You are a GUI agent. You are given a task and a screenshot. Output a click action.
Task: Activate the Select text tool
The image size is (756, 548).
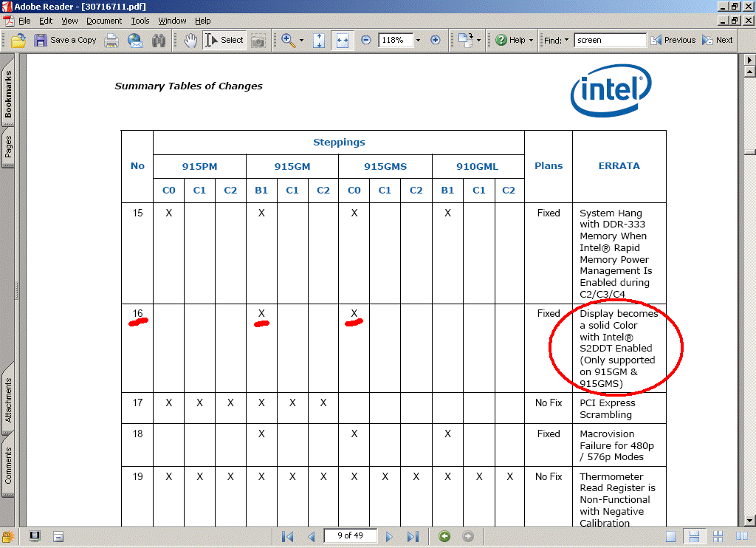tap(224, 40)
